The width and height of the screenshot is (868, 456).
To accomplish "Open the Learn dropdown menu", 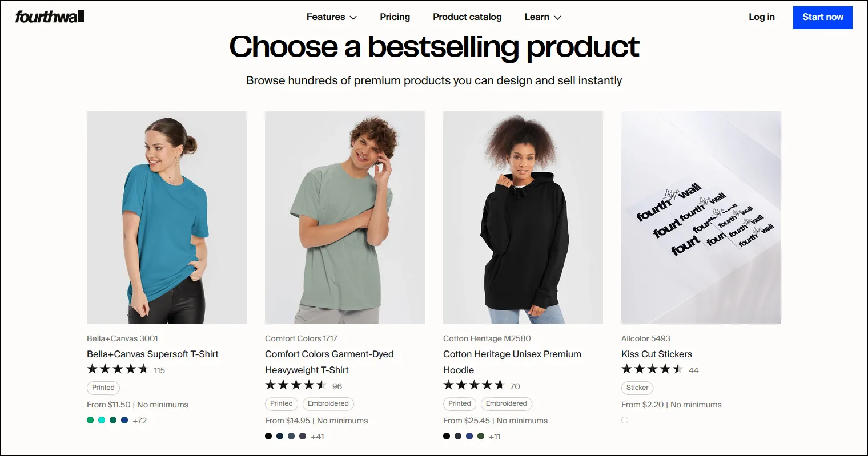I will point(542,17).
